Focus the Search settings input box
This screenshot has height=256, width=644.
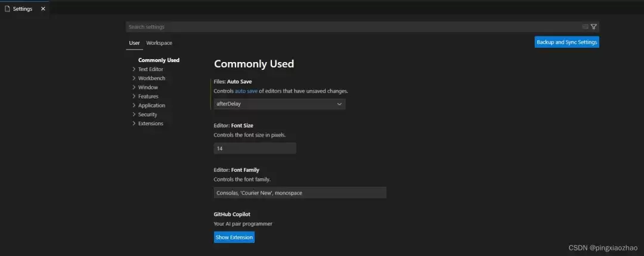[352, 27]
